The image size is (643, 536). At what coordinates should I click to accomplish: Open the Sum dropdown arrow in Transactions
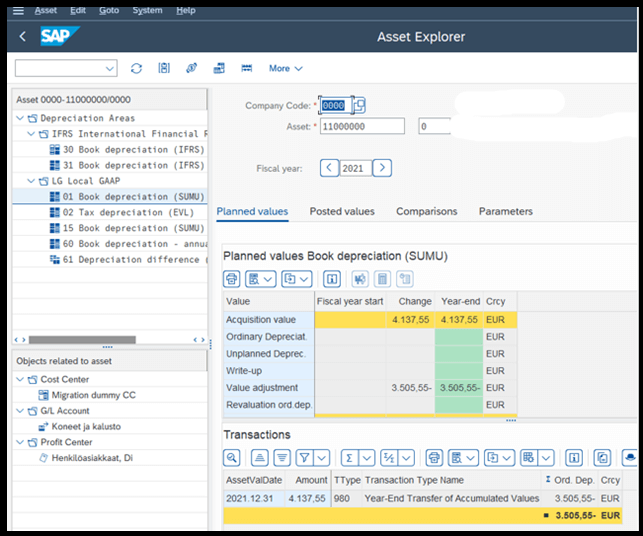tap(367, 458)
